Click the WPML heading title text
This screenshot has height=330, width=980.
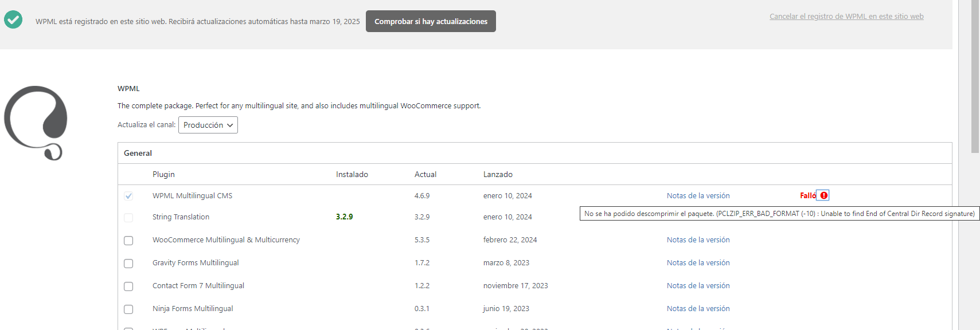pyautogui.click(x=128, y=88)
